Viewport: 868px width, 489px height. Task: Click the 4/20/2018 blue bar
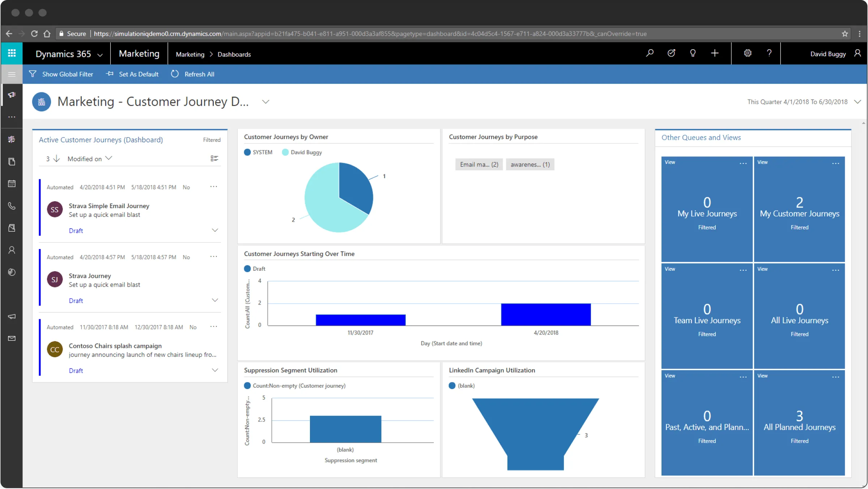[546, 315]
